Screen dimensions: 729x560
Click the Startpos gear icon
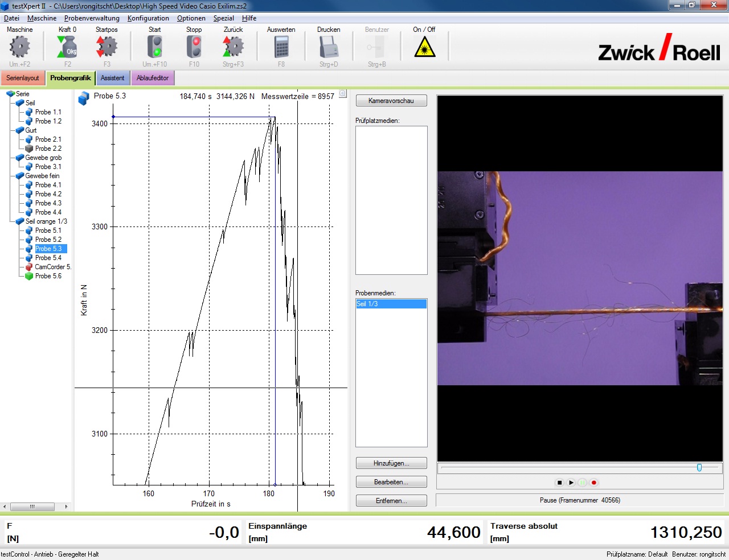click(107, 47)
